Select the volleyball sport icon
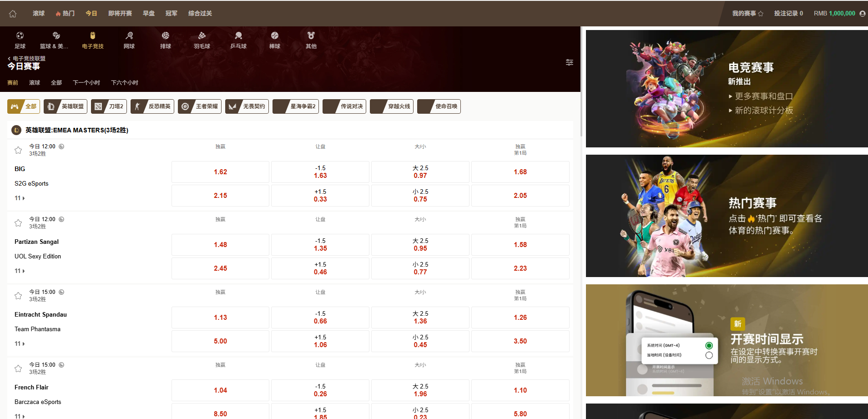The height and width of the screenshot is (419, 868). (166, 36)
